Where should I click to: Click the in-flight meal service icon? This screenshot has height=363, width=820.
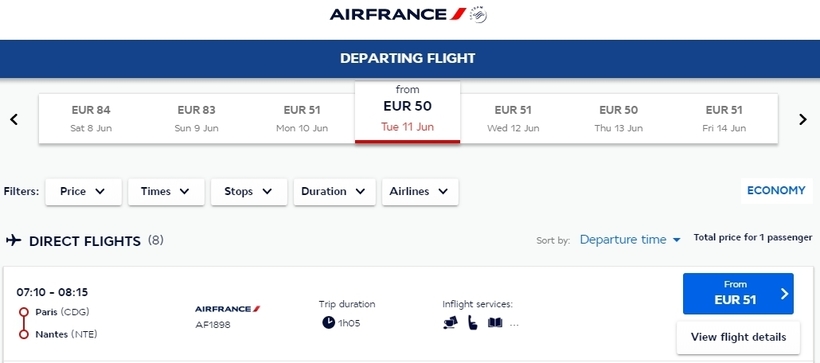(x=450, y=323)
